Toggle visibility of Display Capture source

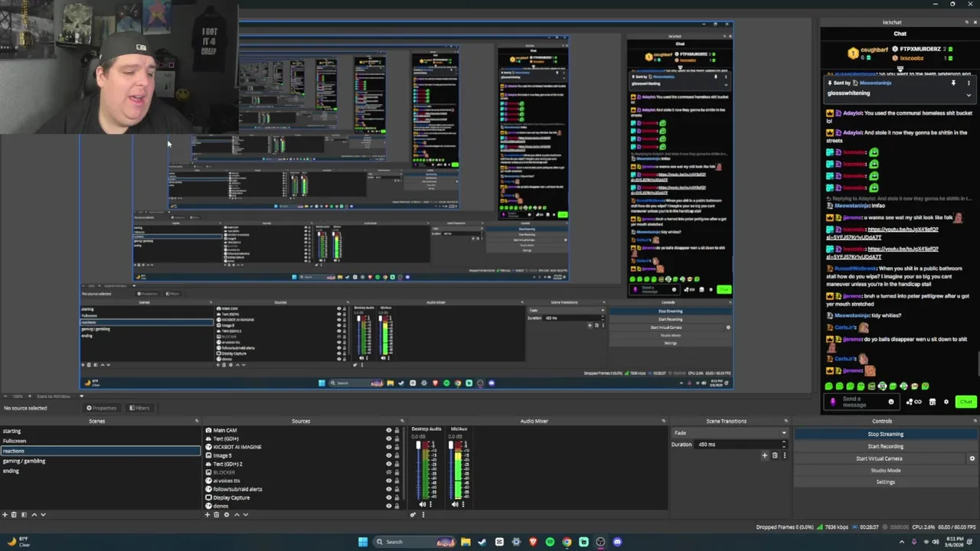[388, 497]
